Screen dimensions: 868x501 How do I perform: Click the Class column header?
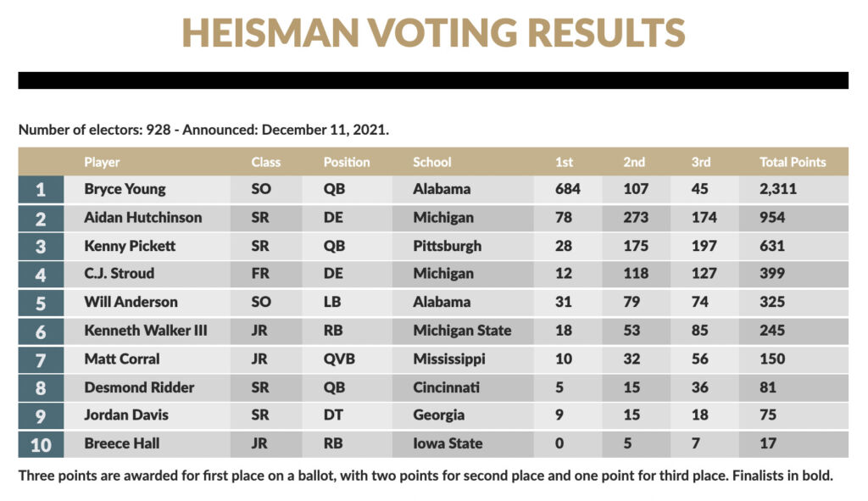click(x=265, y=162)
